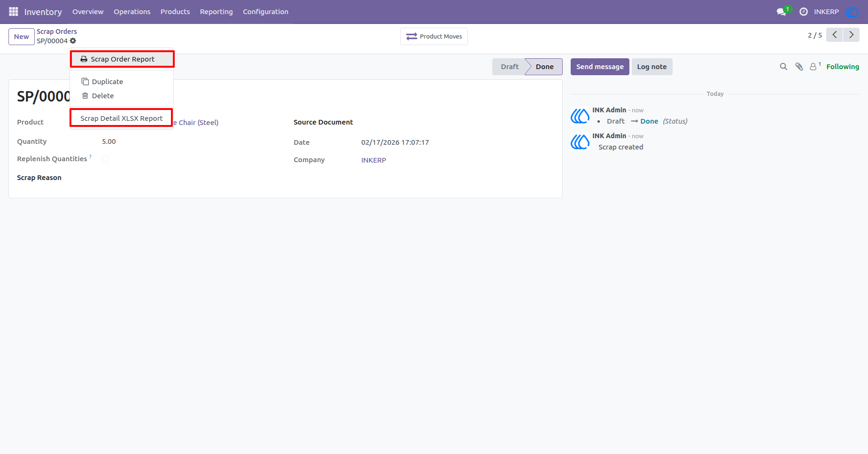The width and height of the screenshot is (868, 454).
Task: Click the Duplicate copy icon
Action: pyautogui.click(x=85, y=81)
